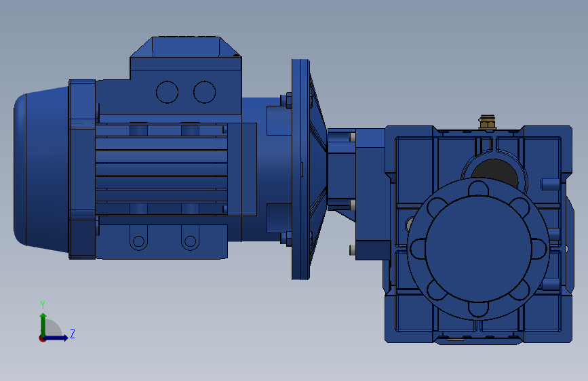The width and height of the screenshot is (588, 381).
Task: Select the motor fan cover
Action: (x=41, y=169)
